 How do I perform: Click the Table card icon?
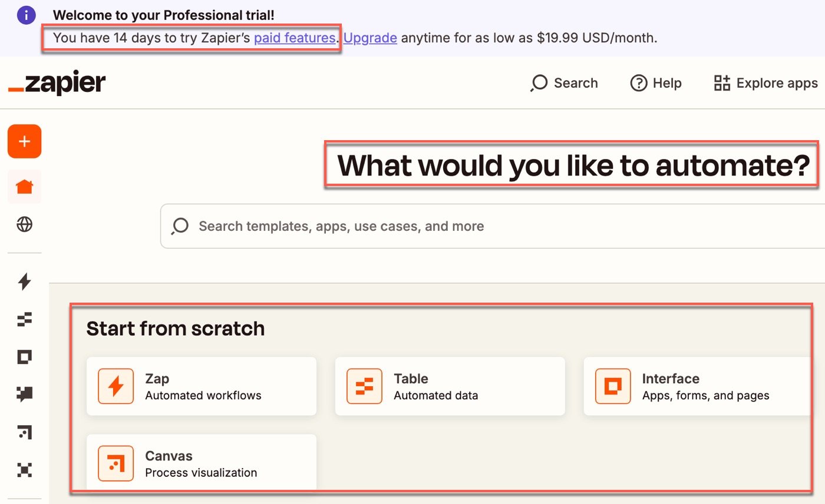pyautogui.click(x=365, y=386)
